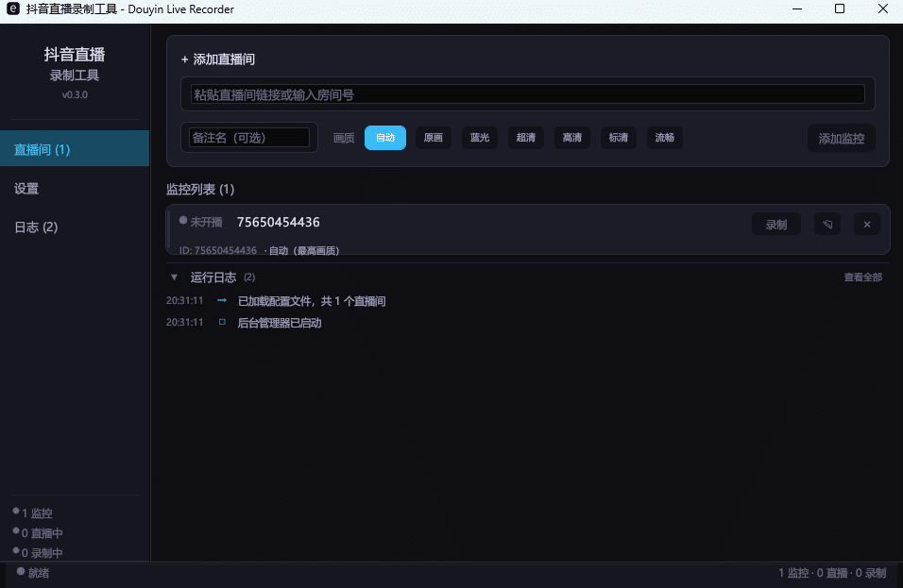The height and width of the screenshot is (588, 903).
Task: Click the log entry 后台管理器已启动
Action: click(x=280, y=323)
